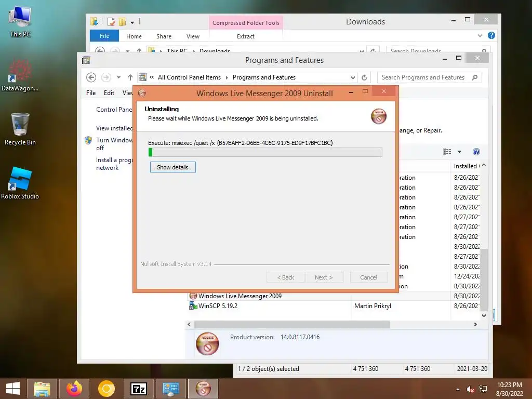Open the Recycle Bin desktop icon
Screen dimensions: 532x399
coord(20,129)
